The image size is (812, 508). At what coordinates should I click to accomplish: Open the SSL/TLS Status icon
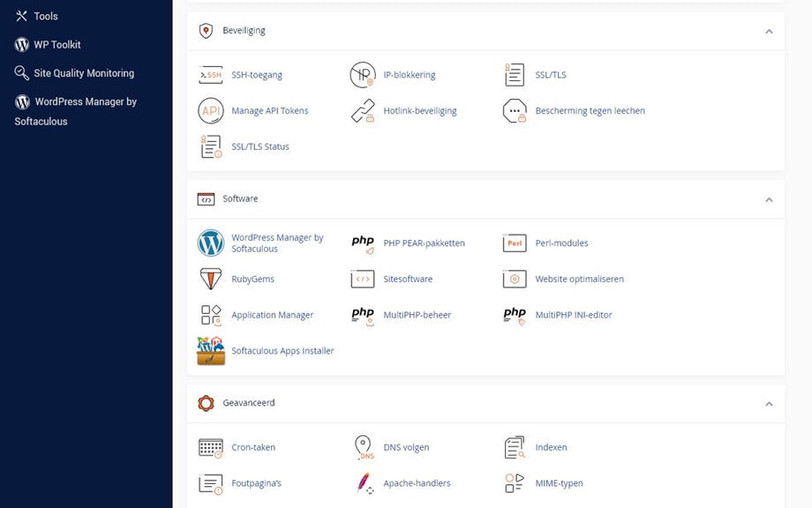point(211,146)
